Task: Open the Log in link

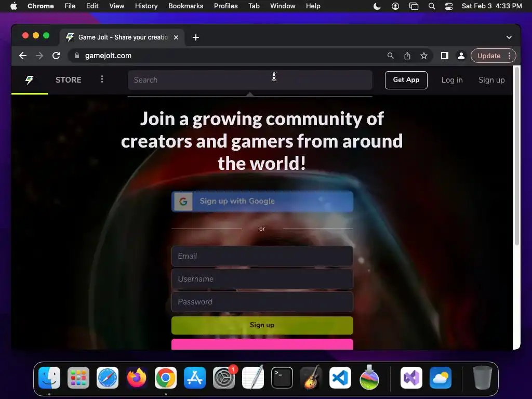Action: tap(452, 80)
